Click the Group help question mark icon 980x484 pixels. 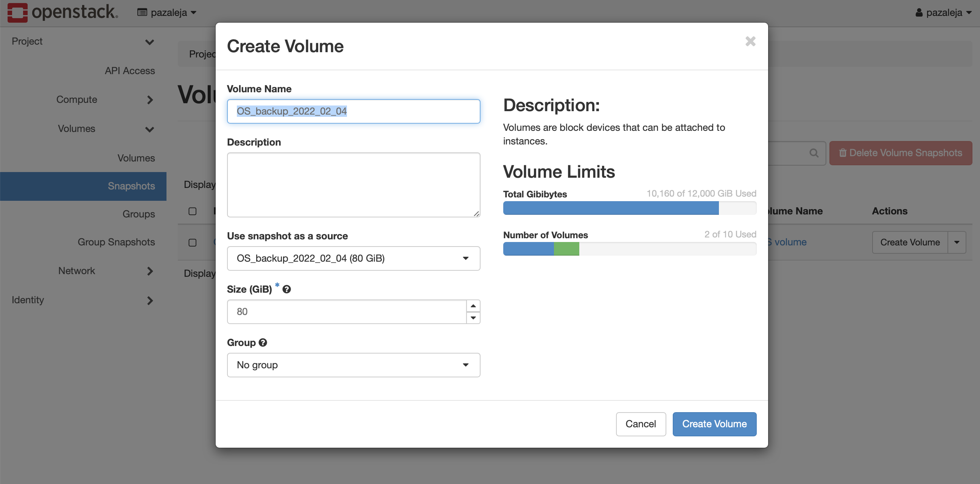click(263, 343)
